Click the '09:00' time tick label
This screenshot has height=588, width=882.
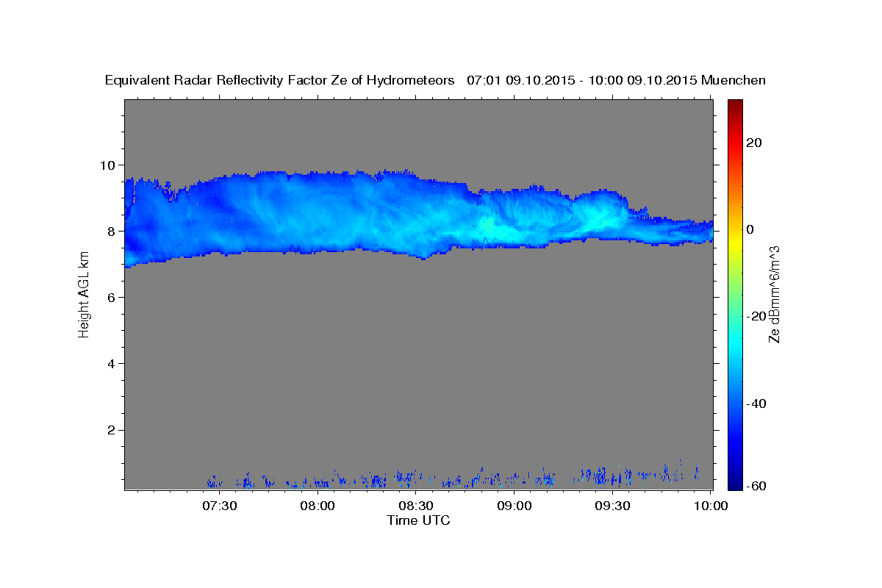(x=514, y=506)
